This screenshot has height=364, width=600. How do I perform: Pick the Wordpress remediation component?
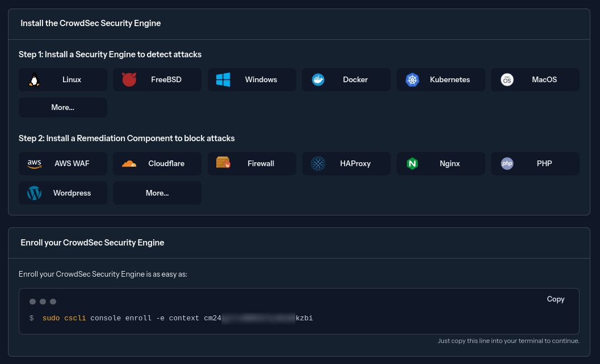tap(63, 193)
